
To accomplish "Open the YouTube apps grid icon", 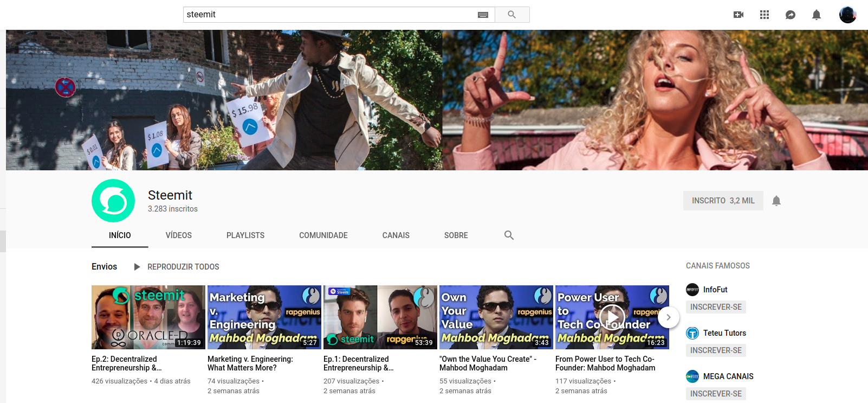I will coord(765,15).
